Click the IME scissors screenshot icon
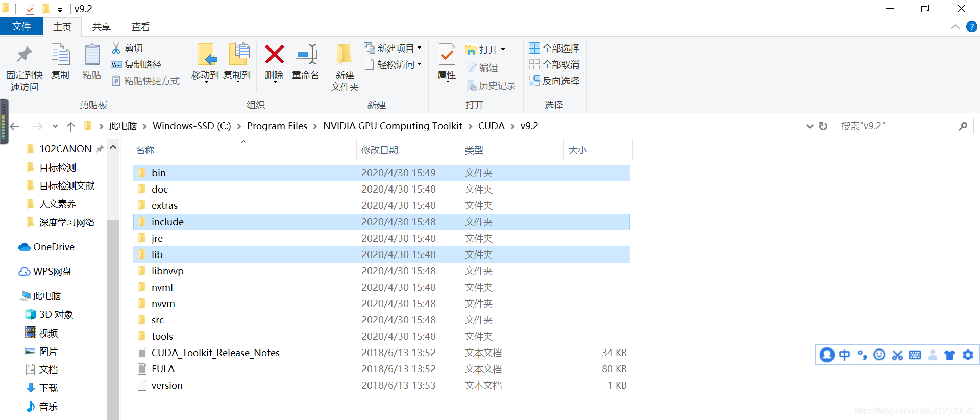 (x=897, y=355)
